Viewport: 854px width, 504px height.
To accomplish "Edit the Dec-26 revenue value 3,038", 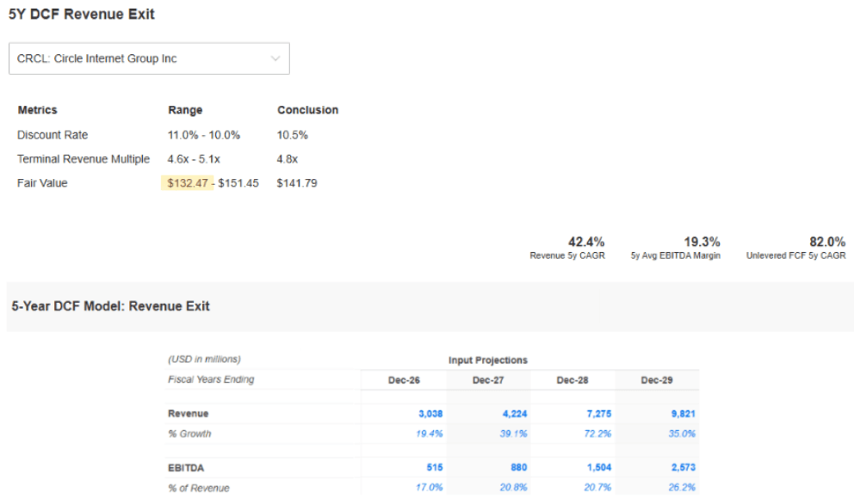I will point(430,414).
